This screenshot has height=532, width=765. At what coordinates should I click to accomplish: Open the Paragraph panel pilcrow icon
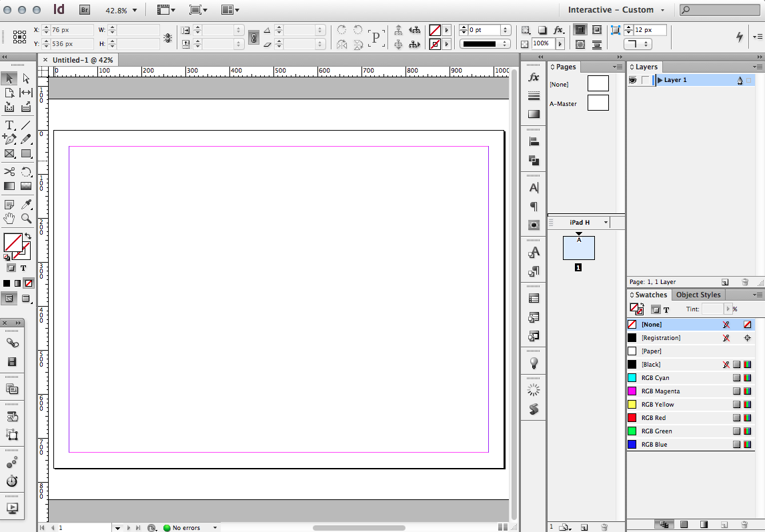(x=534, y=206)
